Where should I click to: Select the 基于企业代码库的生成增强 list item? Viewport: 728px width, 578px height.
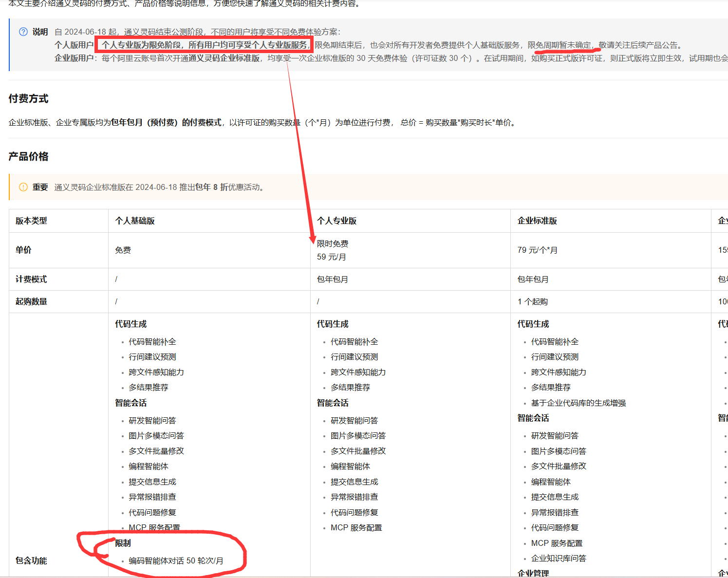578,403
